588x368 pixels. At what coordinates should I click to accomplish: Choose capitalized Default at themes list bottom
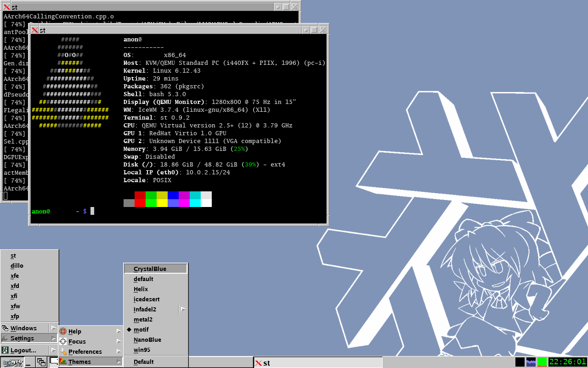point(156,362)
